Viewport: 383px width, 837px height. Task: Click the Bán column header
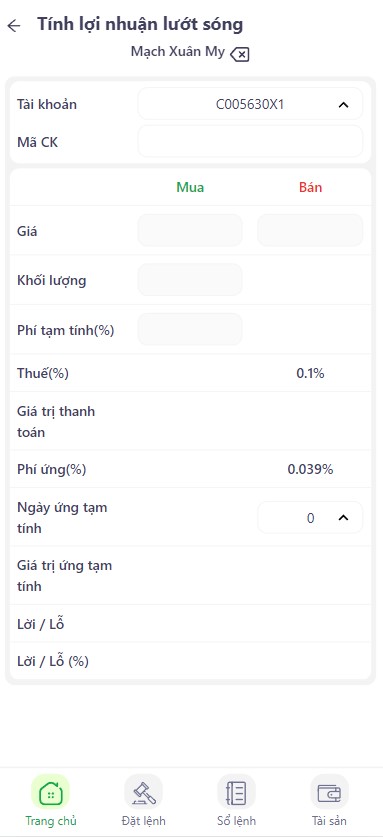point(310,187)
